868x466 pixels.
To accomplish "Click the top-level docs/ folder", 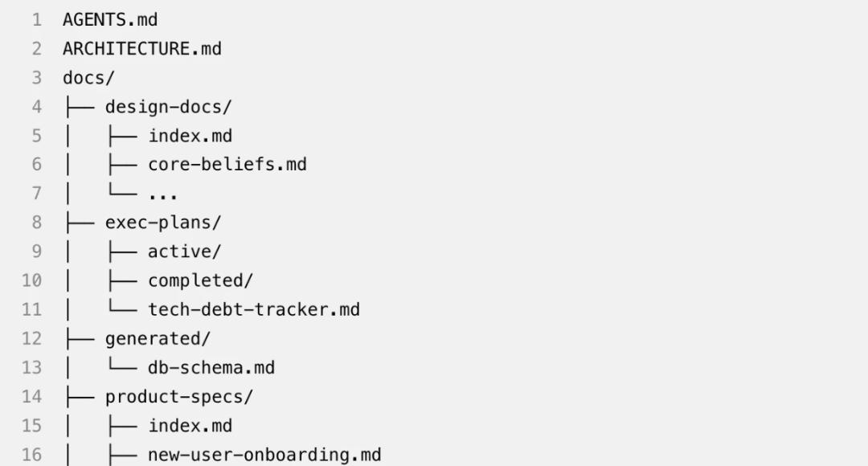I will (88, 78).
